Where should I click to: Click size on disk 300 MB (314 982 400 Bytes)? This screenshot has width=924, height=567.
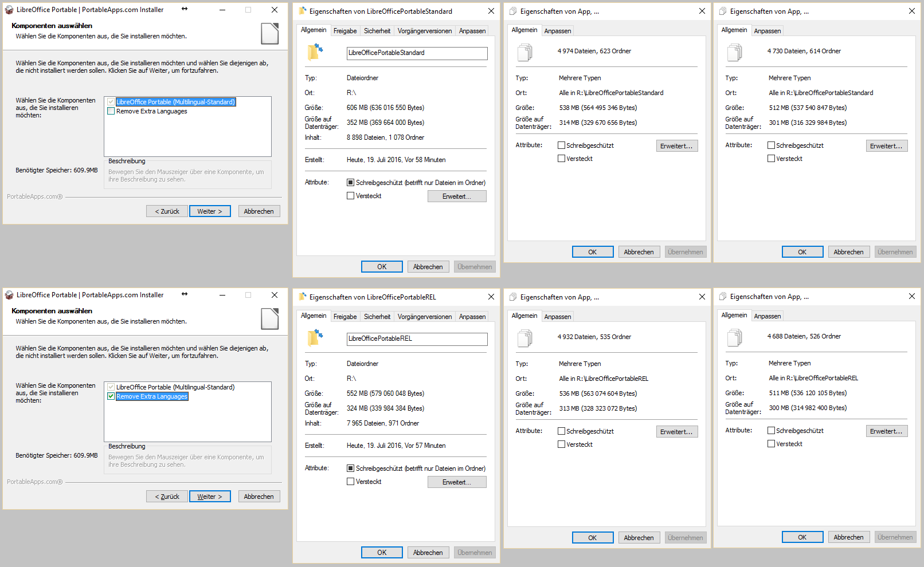[x=808, y=408]
